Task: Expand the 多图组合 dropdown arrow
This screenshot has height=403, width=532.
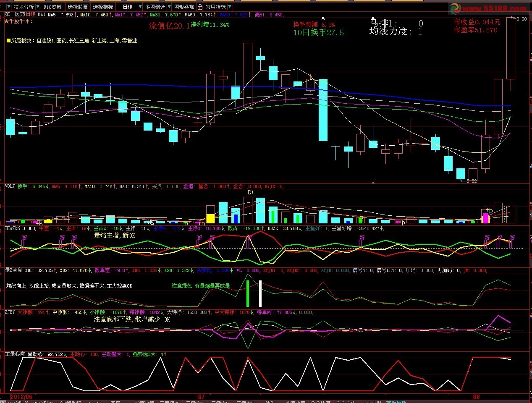Action: (x=169, y=7)
